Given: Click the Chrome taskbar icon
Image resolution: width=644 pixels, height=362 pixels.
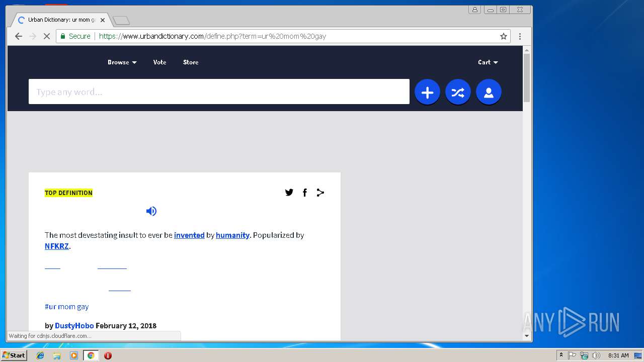Looking at the screenshot, I should coord(91,355).
